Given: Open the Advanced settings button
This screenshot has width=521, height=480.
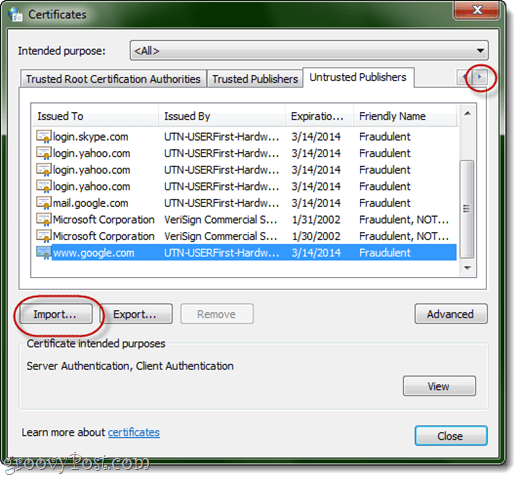Looking at the screenshot, I should point(451,314).
